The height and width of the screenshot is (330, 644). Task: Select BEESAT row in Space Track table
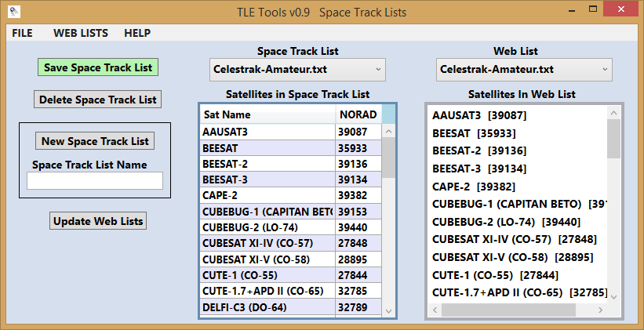pos(291,148)
